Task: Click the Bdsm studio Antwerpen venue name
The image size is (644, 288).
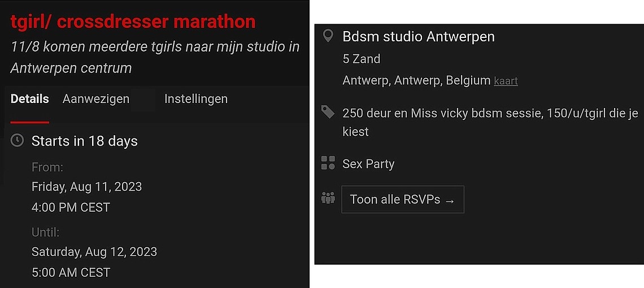Action: pyautogui.click(x=419, y=37)
